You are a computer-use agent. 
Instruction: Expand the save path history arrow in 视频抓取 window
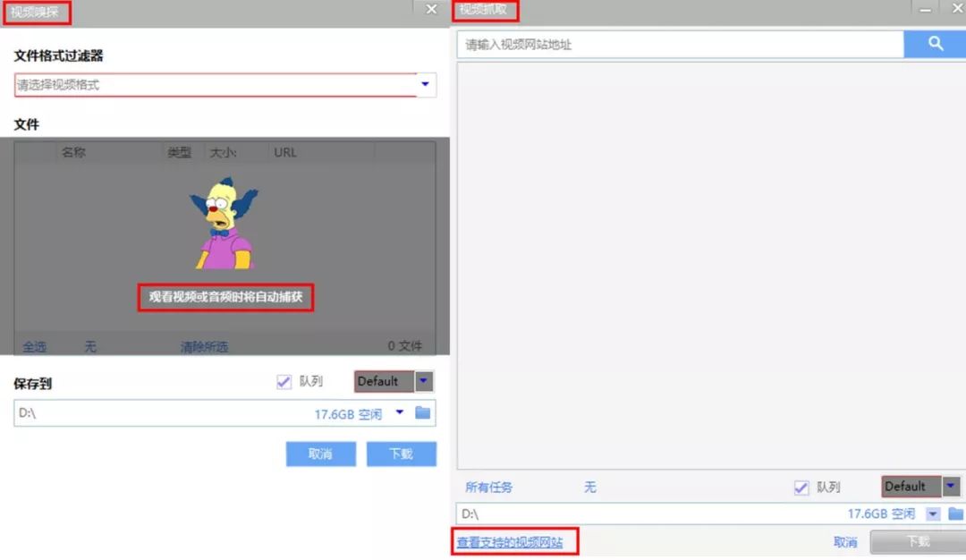[x=933, y=513]
